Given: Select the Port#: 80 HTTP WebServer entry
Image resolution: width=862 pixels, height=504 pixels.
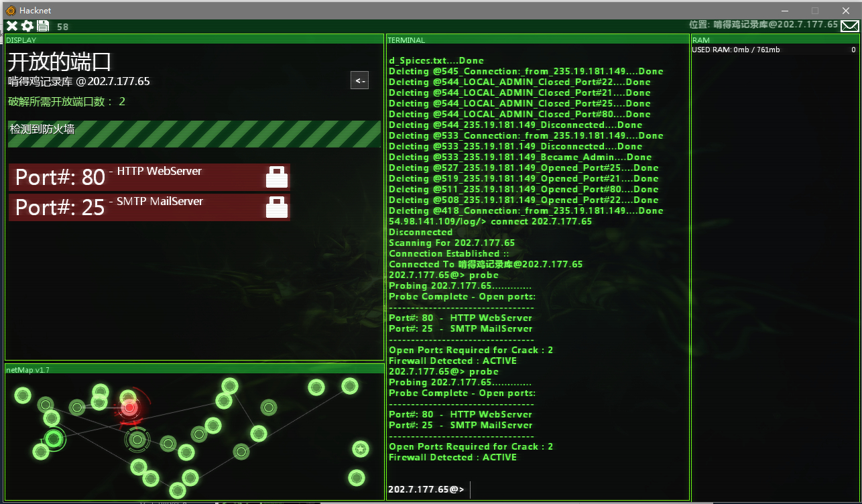Looking at the screenshot, I should coord(149,177).
